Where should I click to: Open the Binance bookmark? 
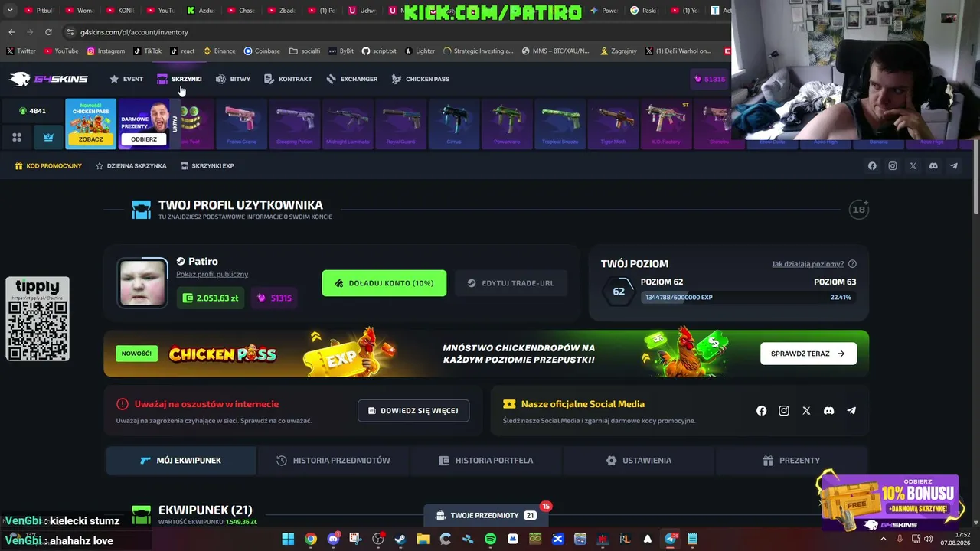coord(219,51)
